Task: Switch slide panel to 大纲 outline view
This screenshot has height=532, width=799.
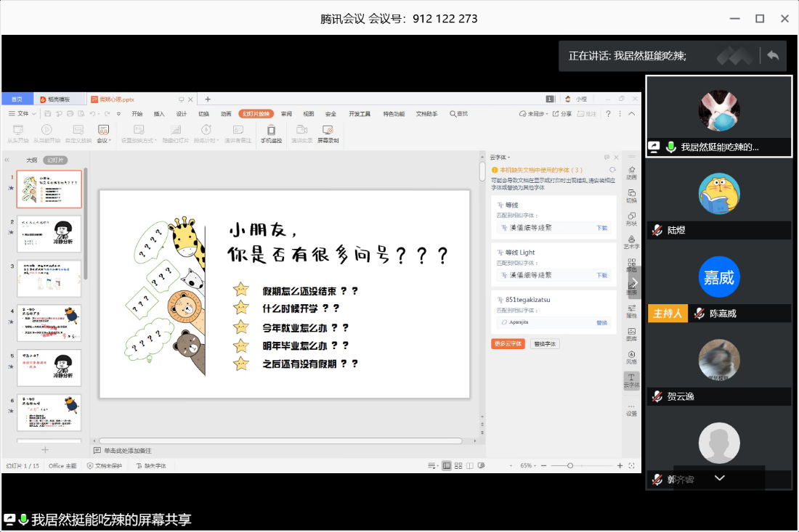Action: click(x=31, y=160)
